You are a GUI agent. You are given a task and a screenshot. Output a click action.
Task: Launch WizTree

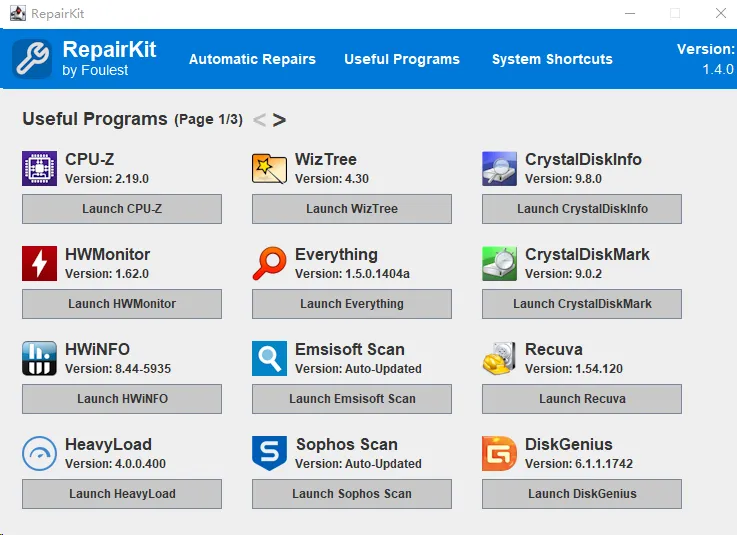(x=352, y=209)
